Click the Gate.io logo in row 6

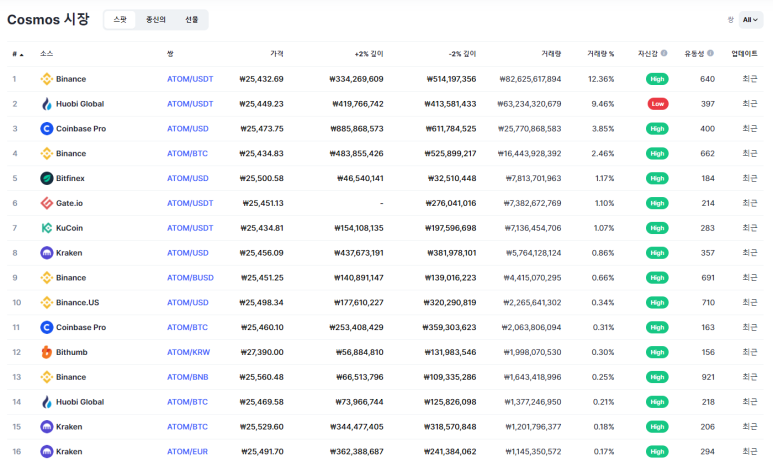[46, 203]
